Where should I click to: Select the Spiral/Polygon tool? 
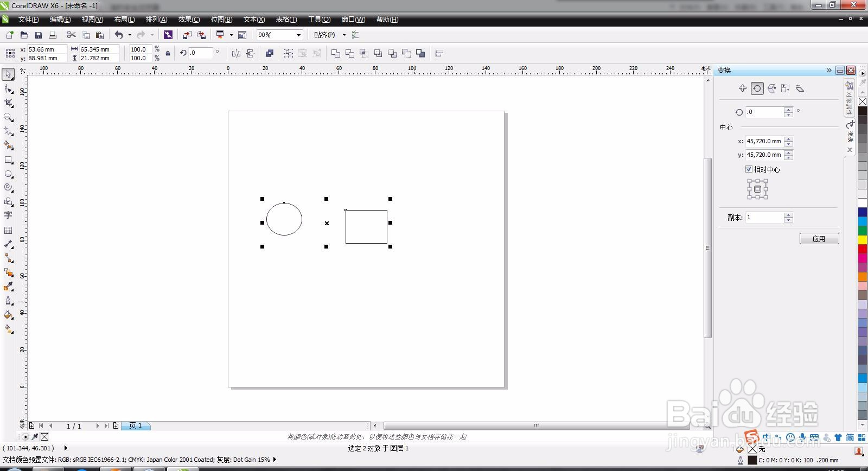tap(8, 187)
